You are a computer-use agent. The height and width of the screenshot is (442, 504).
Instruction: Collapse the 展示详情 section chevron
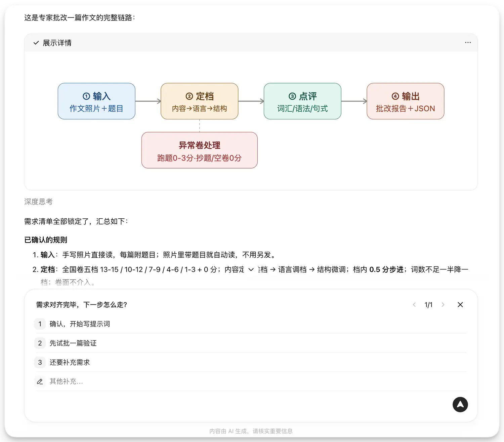pyautogui.click(x=36, y=43)
